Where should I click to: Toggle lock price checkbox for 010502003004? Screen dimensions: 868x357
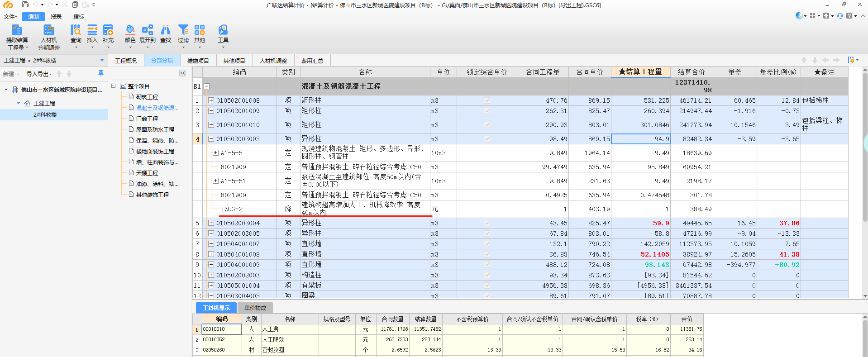point(487,223)
